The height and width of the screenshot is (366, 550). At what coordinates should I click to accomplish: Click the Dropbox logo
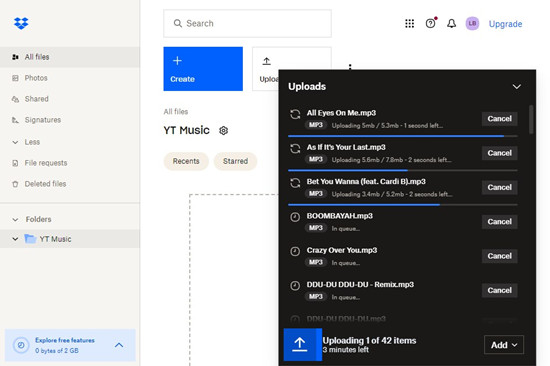(x=21, y=23)
